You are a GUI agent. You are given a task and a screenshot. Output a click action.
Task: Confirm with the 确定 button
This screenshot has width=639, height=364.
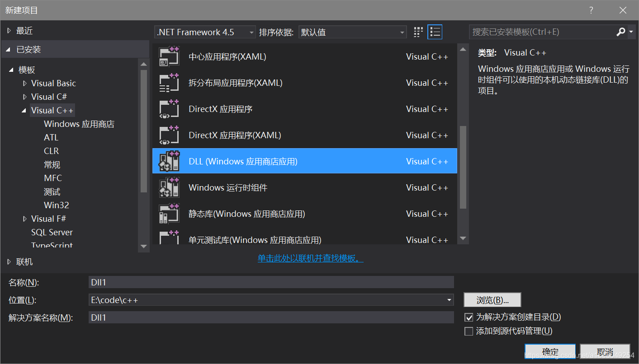point(550,352)
